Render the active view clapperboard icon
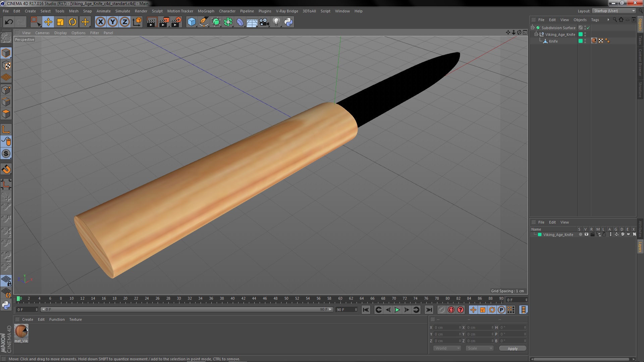This screenshot has width=644, height=362. click(151, 22)
